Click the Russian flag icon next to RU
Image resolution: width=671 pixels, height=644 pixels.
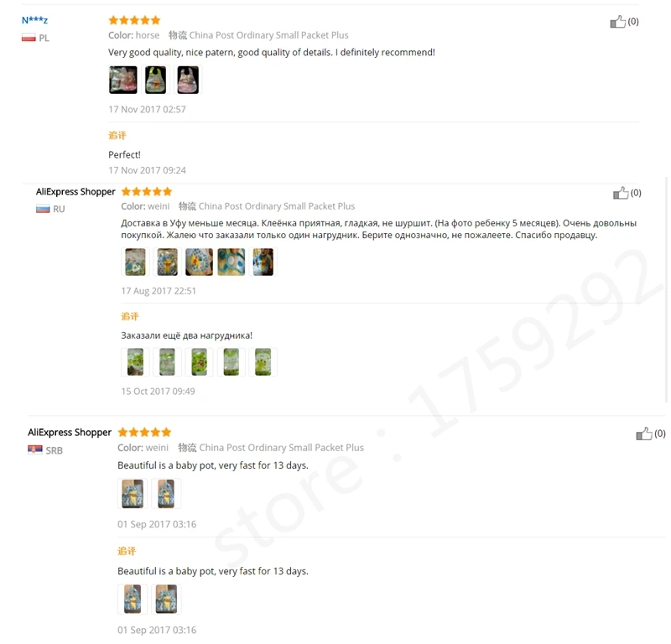pos(43,209)
